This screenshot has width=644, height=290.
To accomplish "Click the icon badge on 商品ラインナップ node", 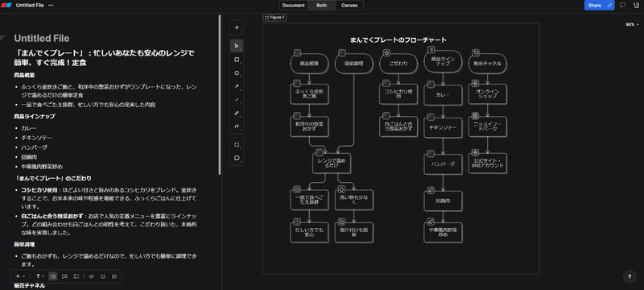I will coord(431,50).
